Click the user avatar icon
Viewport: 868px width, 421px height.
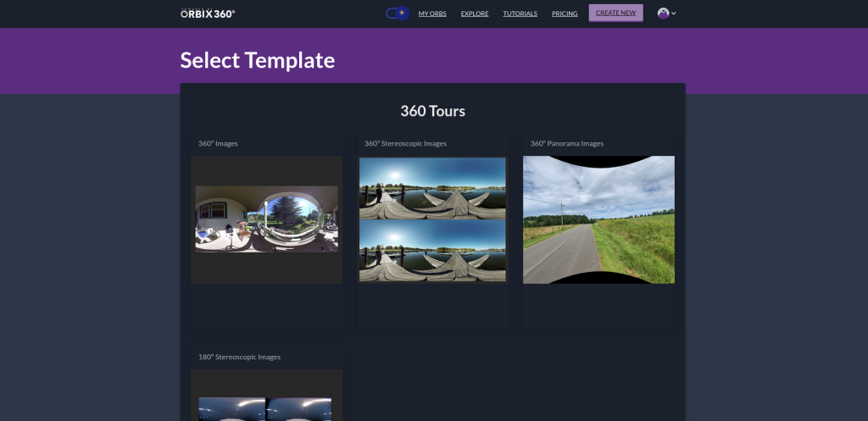663,14
